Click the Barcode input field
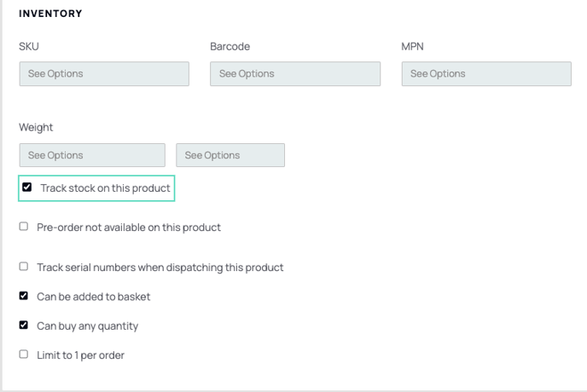587x392 pixels. pos(295,73)
